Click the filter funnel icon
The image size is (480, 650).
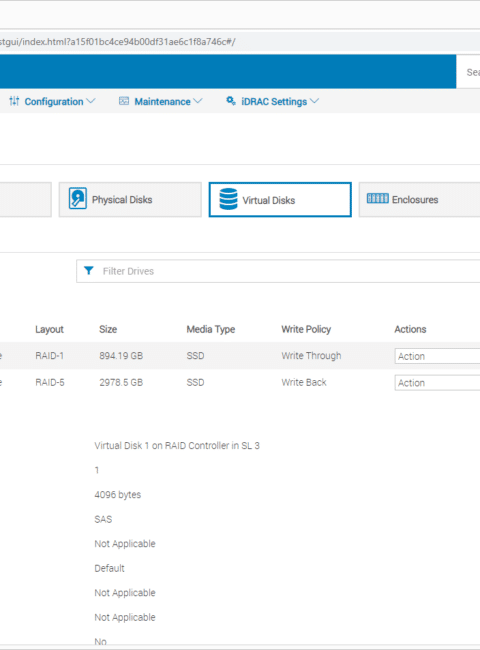click(x=88, y=271)
